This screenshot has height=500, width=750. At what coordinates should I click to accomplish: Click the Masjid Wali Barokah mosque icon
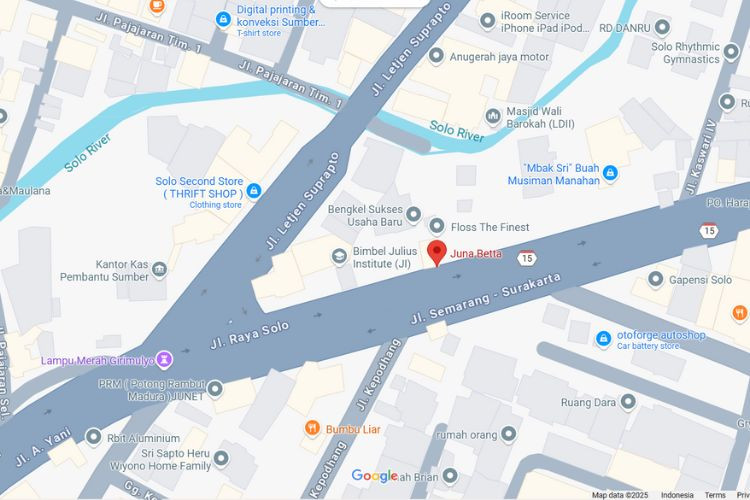pyautogui.click(x=493, y=116)
